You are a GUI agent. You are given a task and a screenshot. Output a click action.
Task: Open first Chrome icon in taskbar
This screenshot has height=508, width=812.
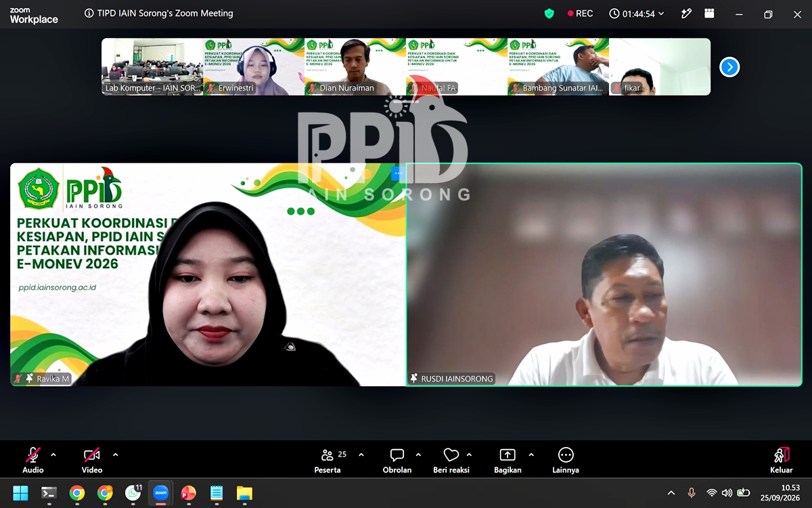[x=77, y=493]
